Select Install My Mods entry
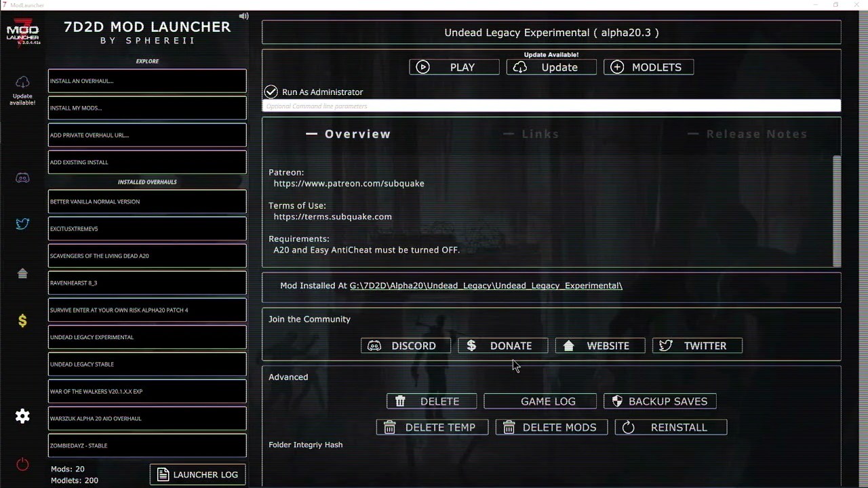The width and height of the screenshot is (868, 488). (x=147, y=108)
